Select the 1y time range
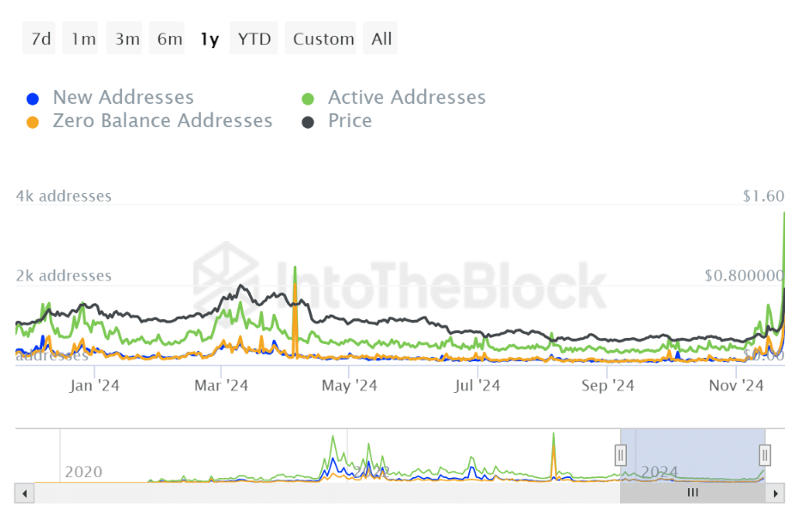Viewport: 803px width, 532px height. [x=210, y=39]
